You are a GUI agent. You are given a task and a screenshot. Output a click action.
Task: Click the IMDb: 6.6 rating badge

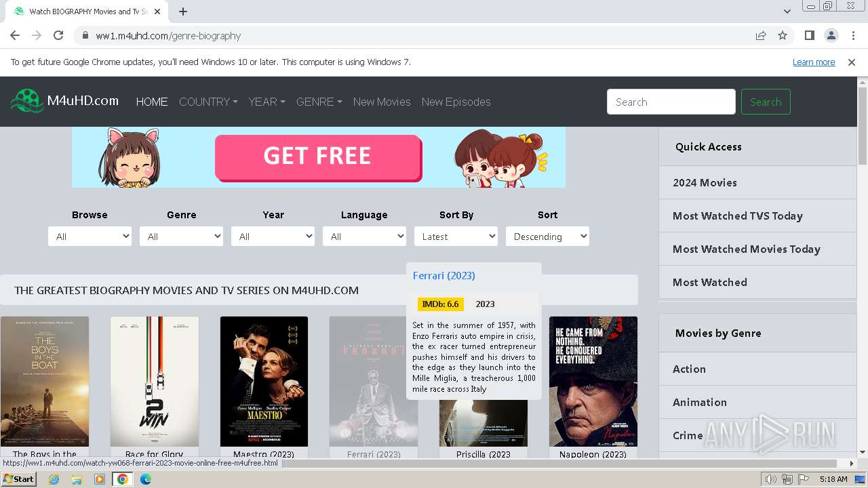[x=440, y=304]
